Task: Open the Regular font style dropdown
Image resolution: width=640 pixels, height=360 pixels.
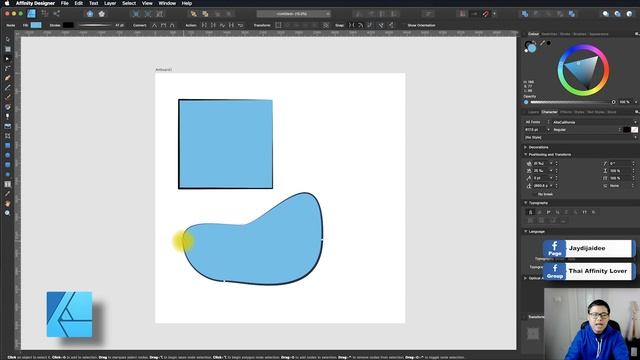Action: tap(586, 130)
